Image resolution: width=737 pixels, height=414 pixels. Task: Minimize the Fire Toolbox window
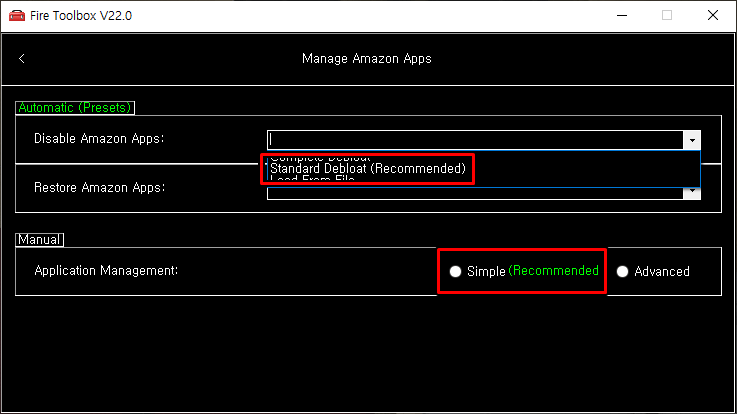[622, 16]
